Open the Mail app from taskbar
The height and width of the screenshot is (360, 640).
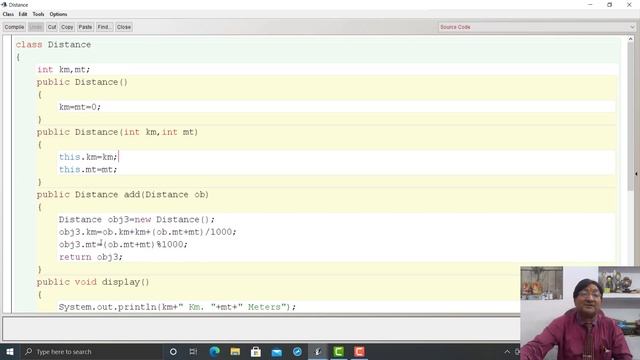[x=277, y=351]
